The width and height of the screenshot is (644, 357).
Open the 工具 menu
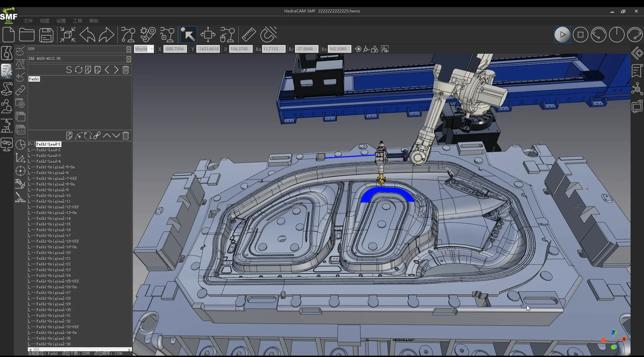[x=78, y=21]
